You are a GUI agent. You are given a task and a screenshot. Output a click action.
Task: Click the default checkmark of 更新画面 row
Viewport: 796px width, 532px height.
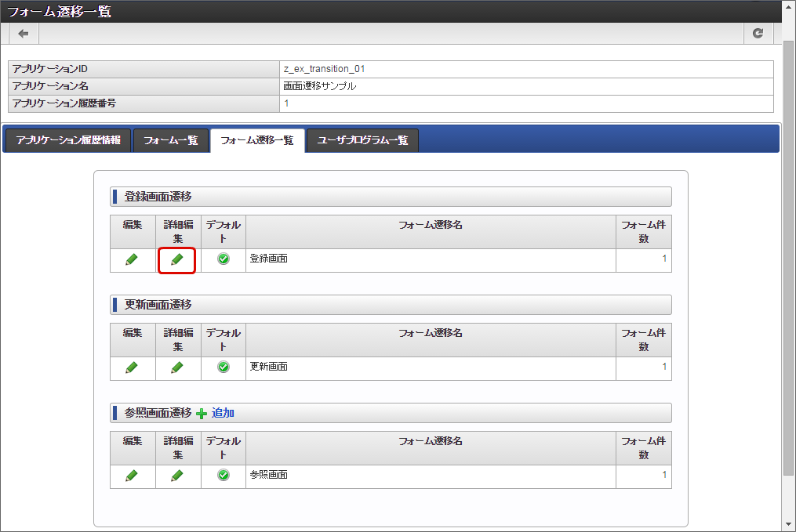point(224,367)
